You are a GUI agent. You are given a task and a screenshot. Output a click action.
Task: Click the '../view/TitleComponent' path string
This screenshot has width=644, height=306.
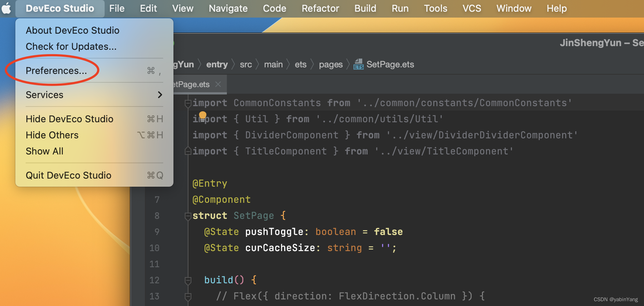click(444, 151)
